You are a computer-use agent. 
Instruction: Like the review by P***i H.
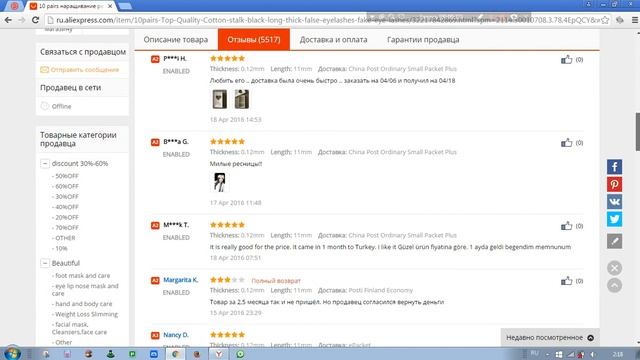(567, 59)
